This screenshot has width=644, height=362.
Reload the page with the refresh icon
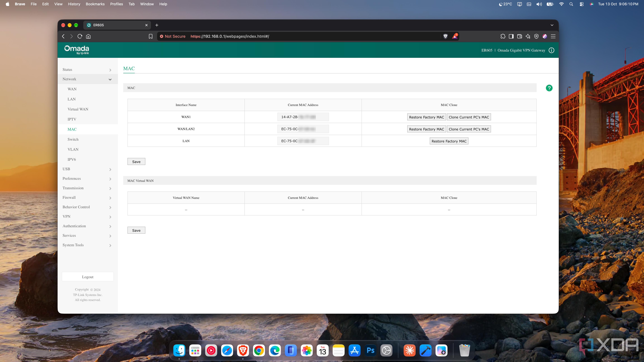click(80, 36)
